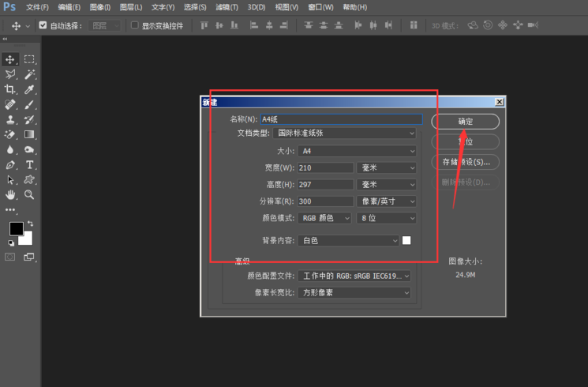
Task: Enable the 显示变换控件 checkbox
Action: pos(134,25)
